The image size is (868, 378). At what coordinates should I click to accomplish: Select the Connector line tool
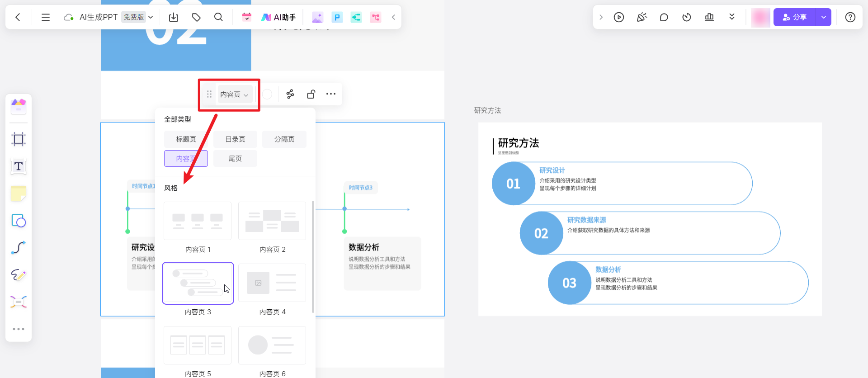coord(19,248)
